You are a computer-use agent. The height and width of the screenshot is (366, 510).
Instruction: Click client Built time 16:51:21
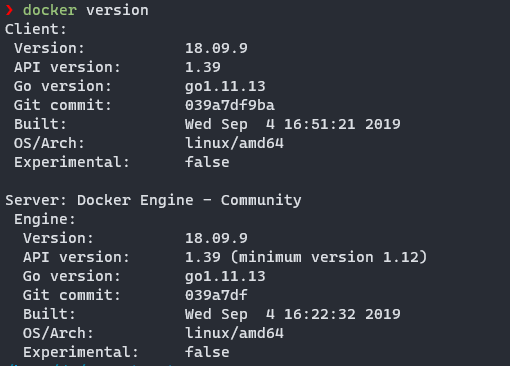(320, 124)
